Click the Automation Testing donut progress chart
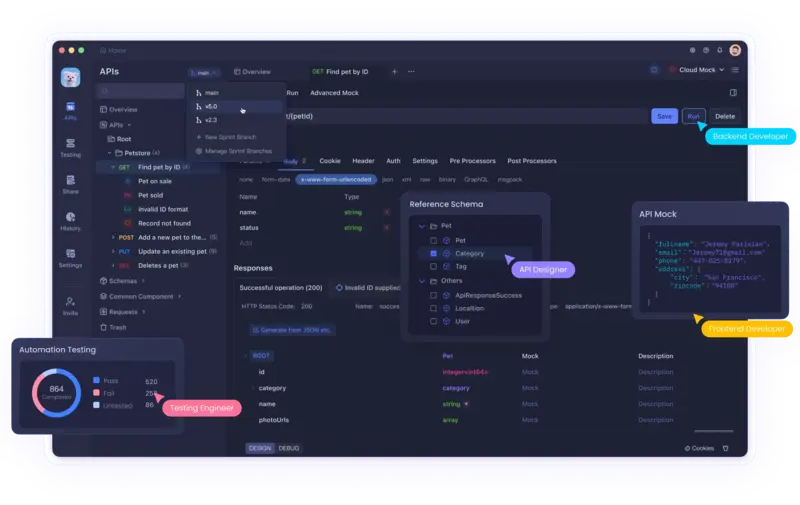 point(57,393)
